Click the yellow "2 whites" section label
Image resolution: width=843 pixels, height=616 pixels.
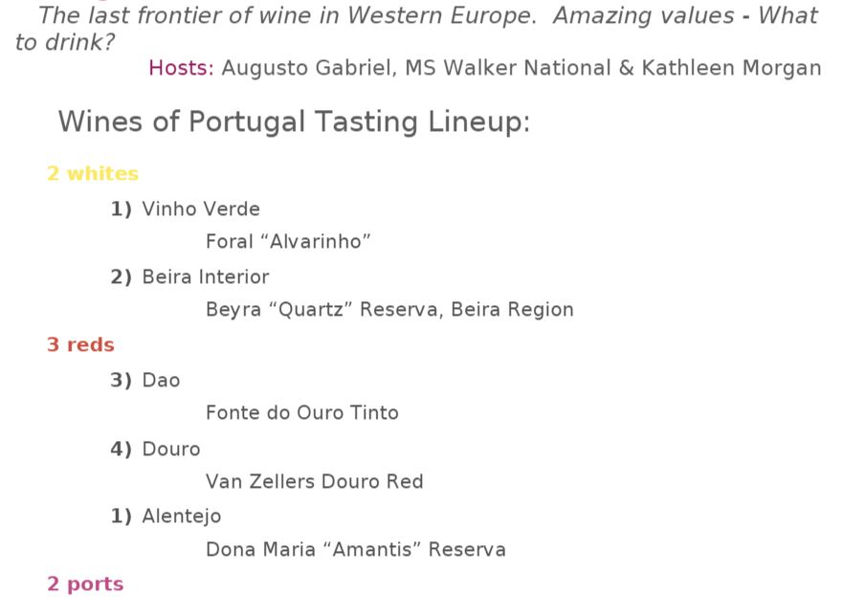[93, 174]
